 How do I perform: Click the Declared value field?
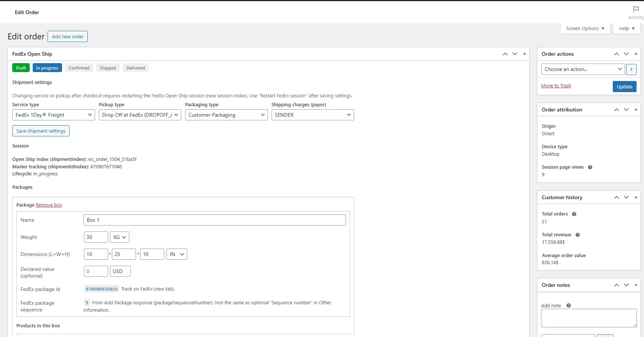[96, 271]
